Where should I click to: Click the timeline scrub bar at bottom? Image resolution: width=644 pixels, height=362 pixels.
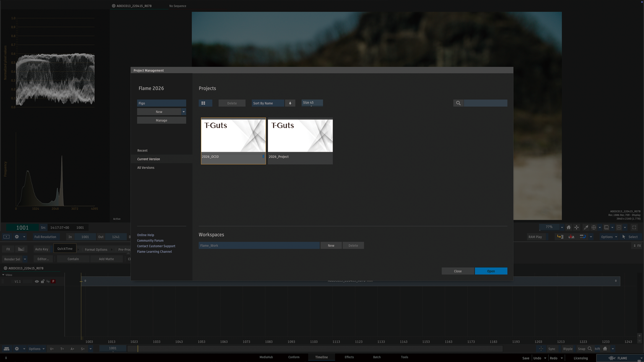pyautogui.click(x=315, y=349)
